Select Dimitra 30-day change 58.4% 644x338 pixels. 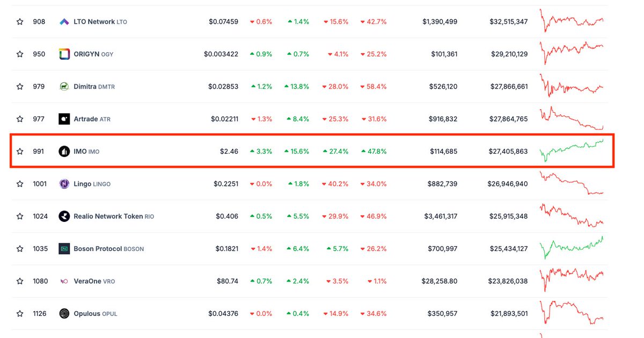click(x=374, y=87)
